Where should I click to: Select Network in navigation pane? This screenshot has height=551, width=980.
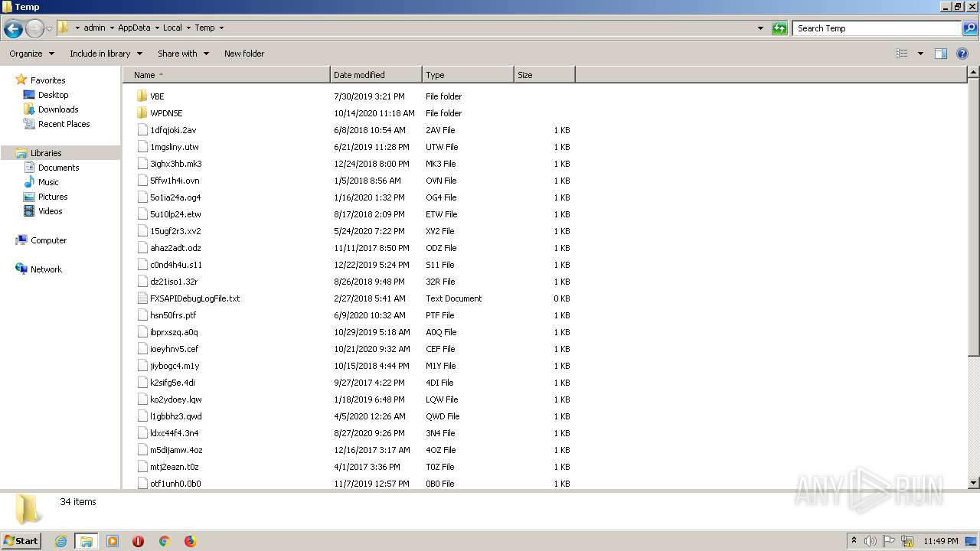[x=46, y=269]
